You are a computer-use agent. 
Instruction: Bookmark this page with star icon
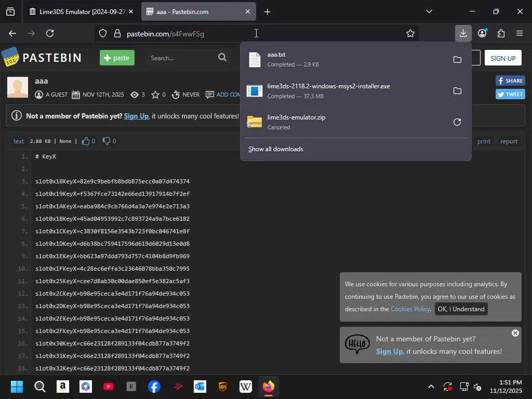pyautogui.click(x=410, y=33)
